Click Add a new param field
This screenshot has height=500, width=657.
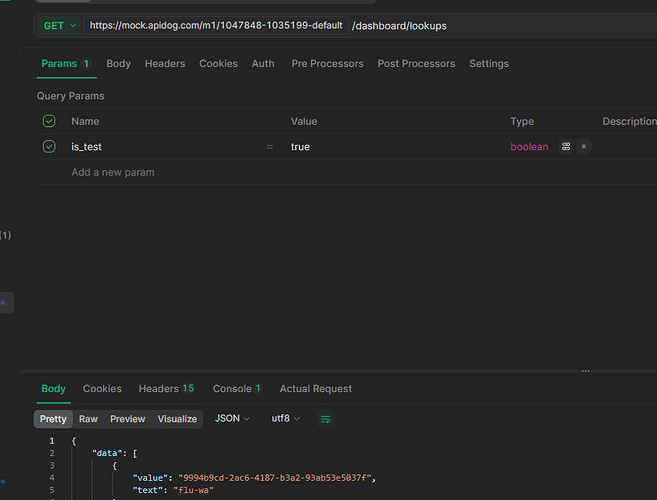point(113,172)
